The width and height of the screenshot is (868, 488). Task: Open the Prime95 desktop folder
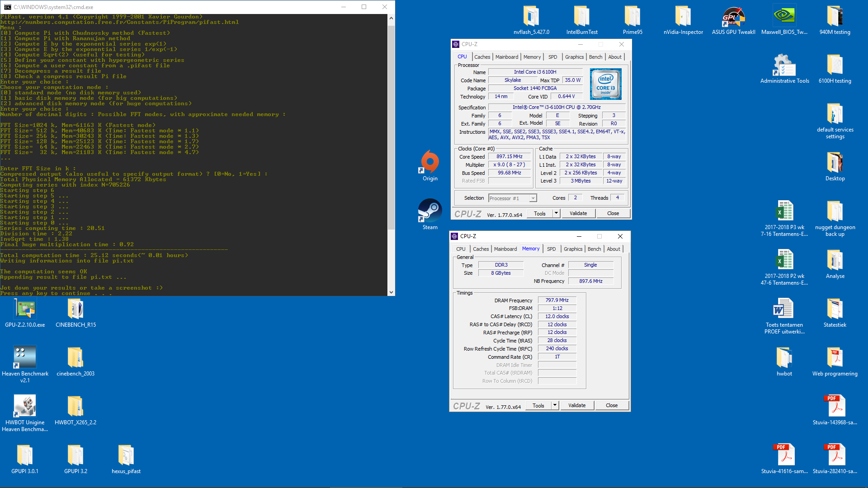point(632,20)
